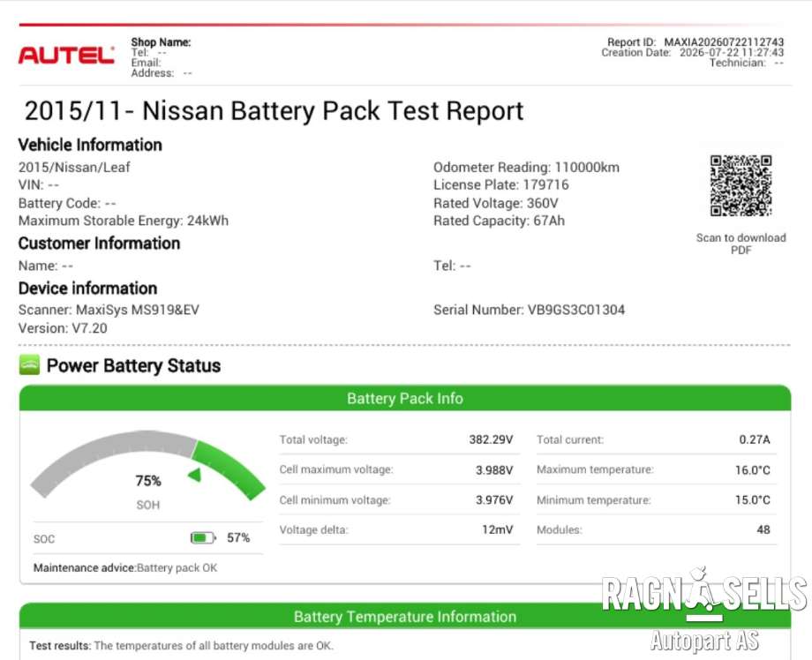
Task: Click Maximum Storable Energy: 24kWh
Action: 124,221
